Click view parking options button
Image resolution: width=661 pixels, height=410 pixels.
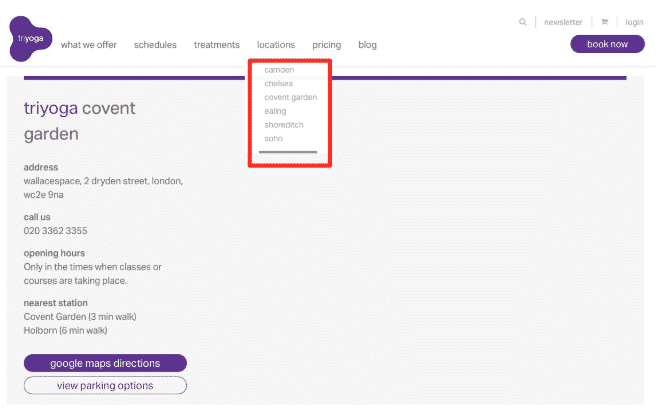pos(105,386)
